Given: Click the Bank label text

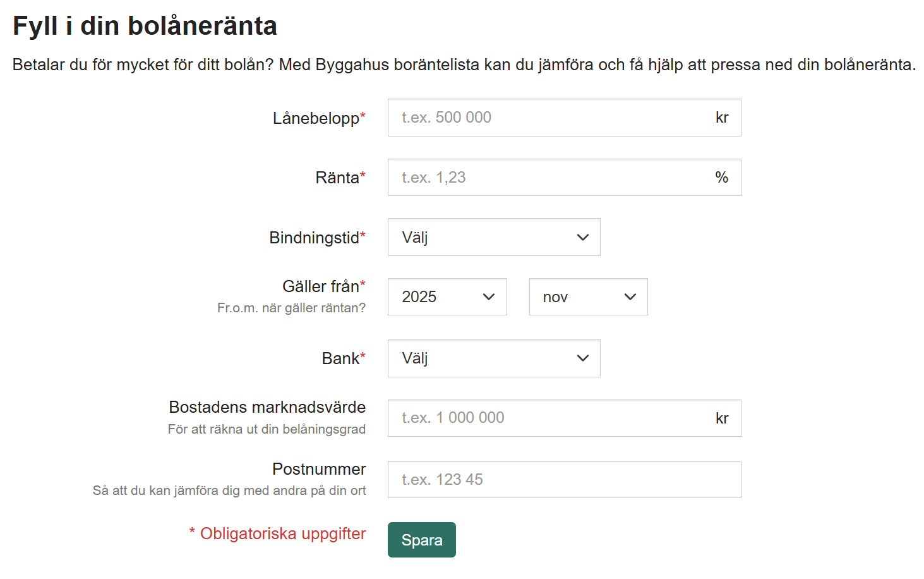Looking at the screenshot, I should point(340,358).
